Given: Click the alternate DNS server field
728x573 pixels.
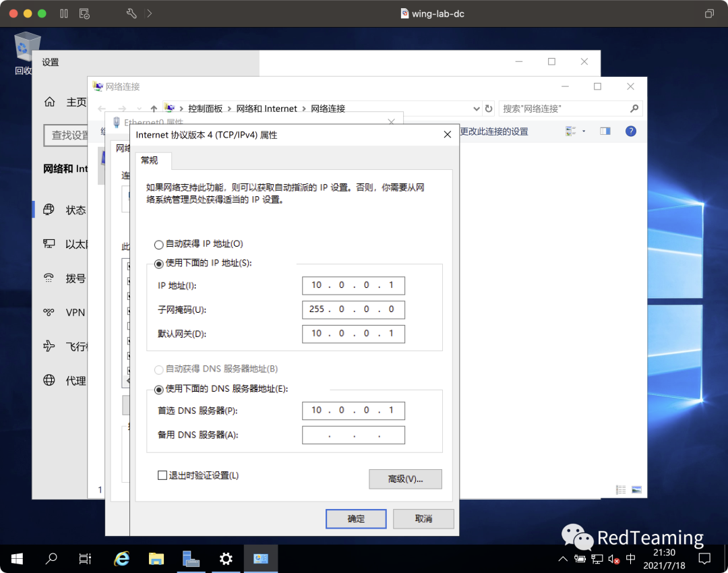Looking at the screenshot, I should (353, 435).
